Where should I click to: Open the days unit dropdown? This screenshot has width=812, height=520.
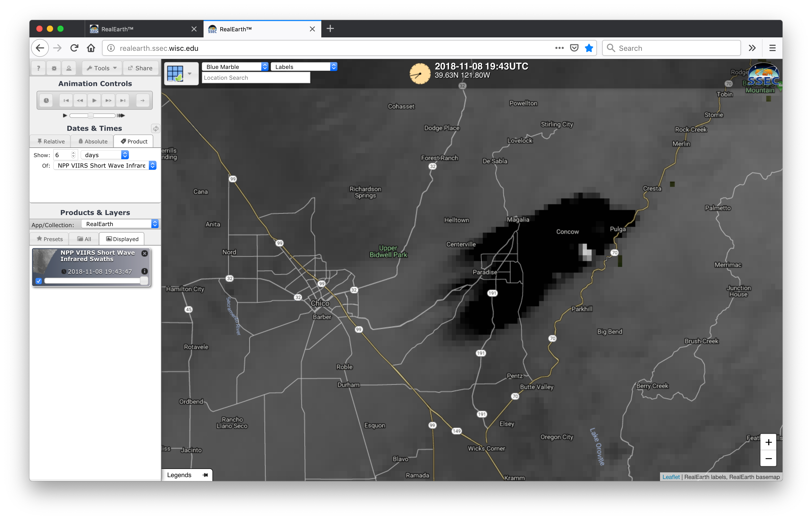click(105, 155)
